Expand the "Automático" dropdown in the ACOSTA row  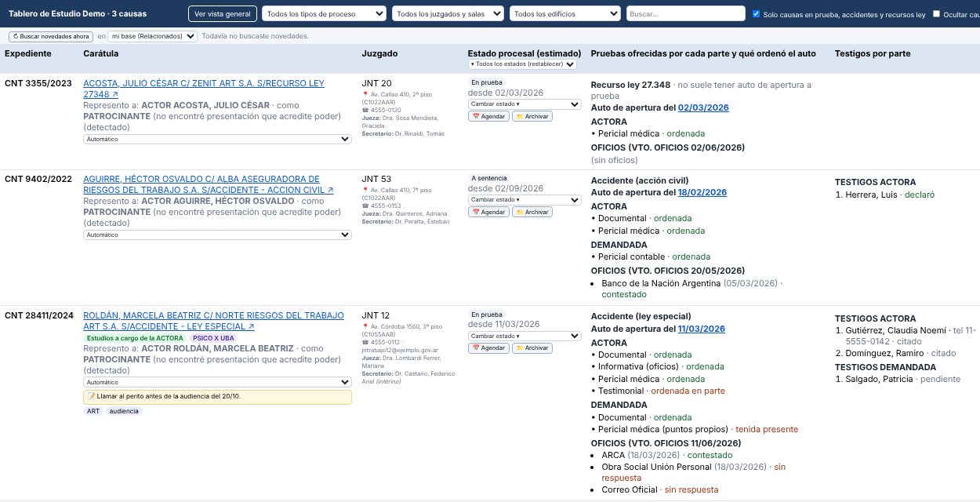click(x=217, y=139)
